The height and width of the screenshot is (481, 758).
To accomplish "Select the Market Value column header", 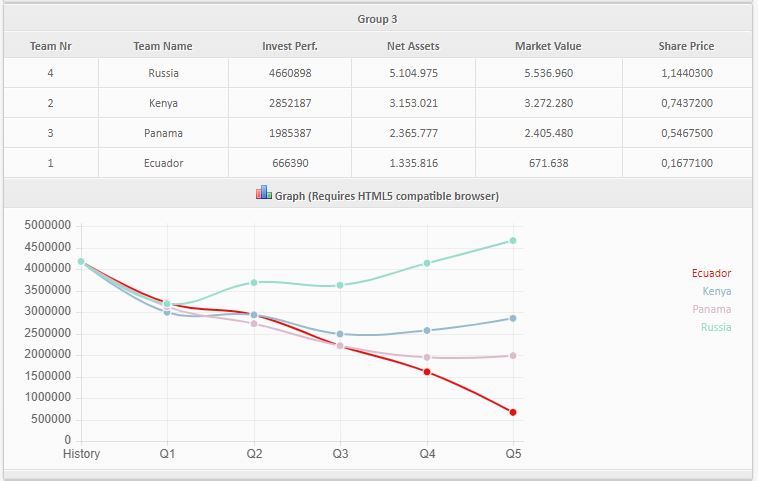I will click(x=548, y=46).
